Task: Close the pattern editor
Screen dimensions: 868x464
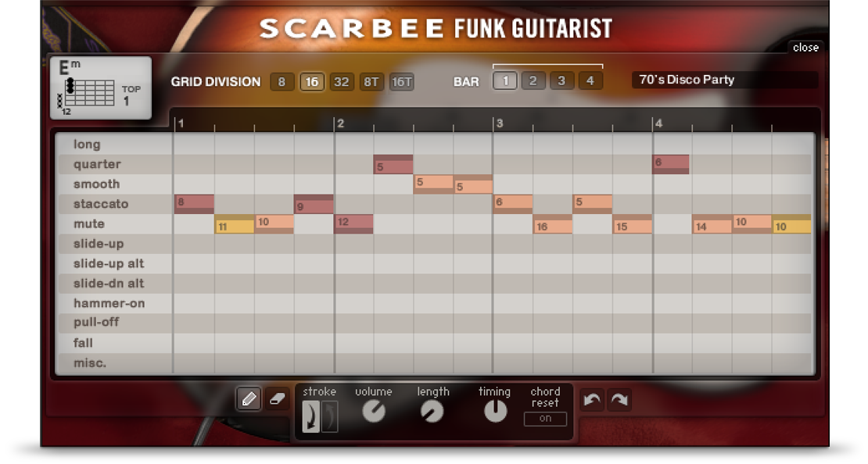Action: tap(805, 48)
